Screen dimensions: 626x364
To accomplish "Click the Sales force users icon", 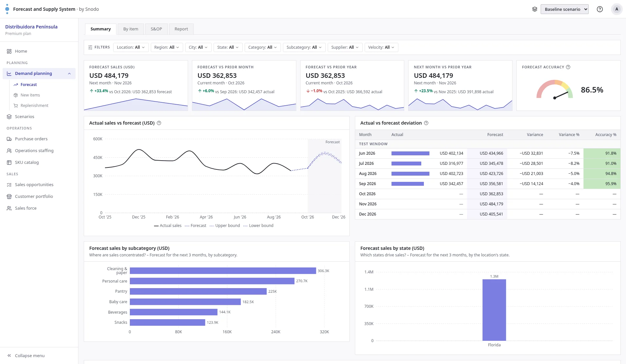I will 9,208.
